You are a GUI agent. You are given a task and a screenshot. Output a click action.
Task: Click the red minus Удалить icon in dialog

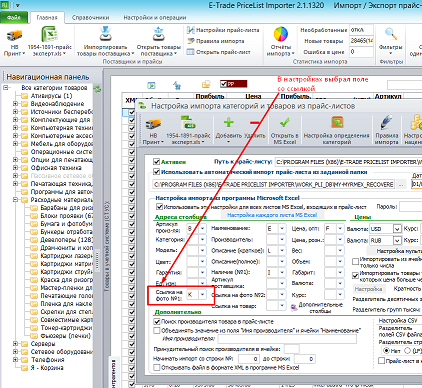tap(255, 123)
